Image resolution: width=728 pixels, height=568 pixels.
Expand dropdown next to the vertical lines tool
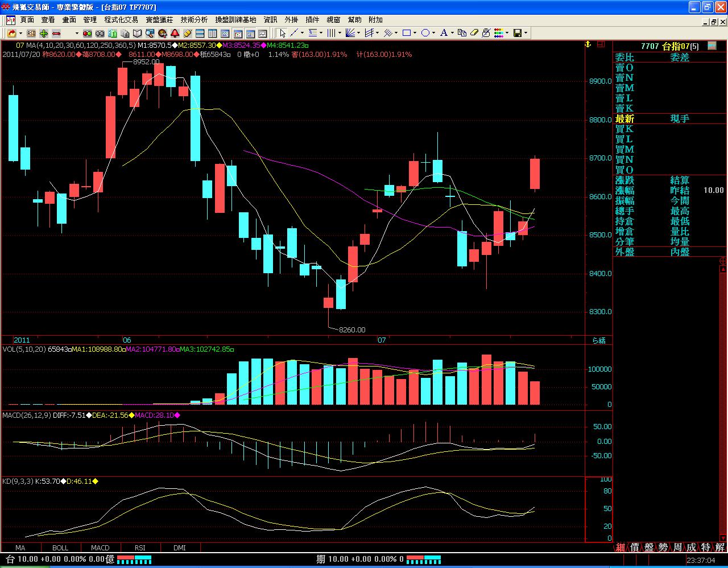click(340, 33)
